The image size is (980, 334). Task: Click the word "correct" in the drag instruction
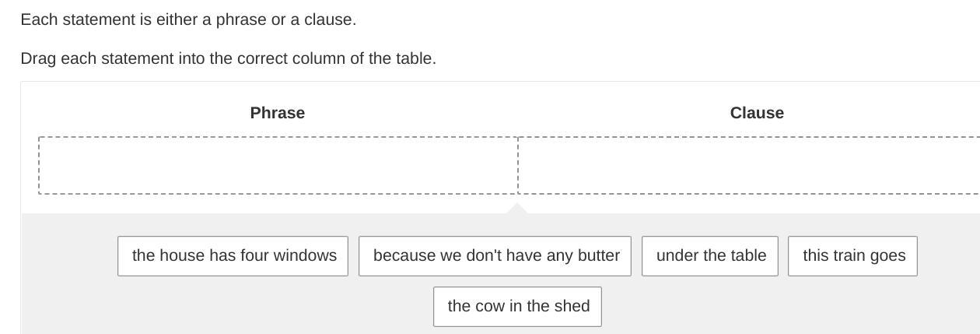coord(261,58)
